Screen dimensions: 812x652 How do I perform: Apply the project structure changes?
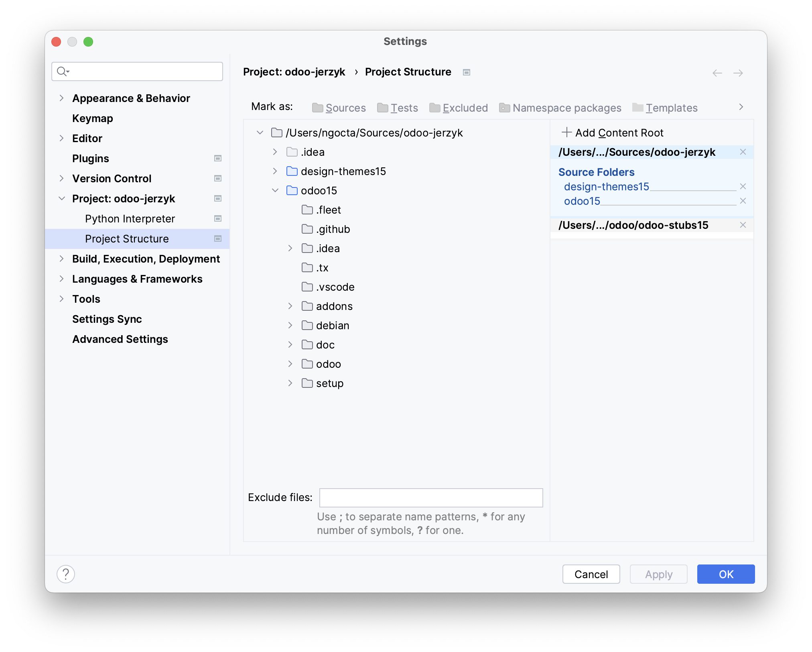click(658, 574)
